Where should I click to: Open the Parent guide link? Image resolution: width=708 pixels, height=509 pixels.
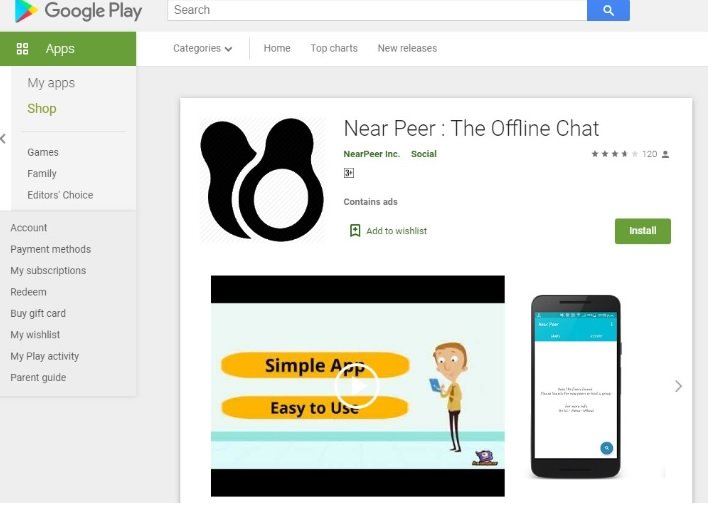tap(38, 378)
